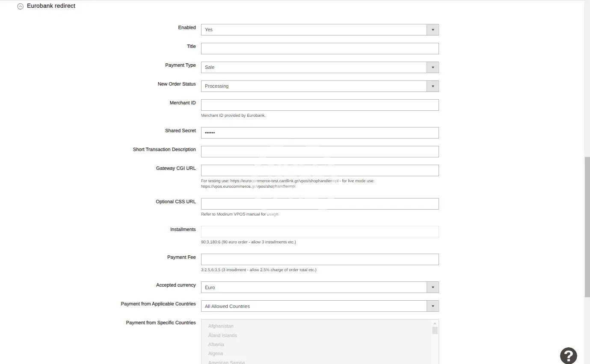Click the Shared Secret password field
The image size is (590, 364).
[320, 133]
